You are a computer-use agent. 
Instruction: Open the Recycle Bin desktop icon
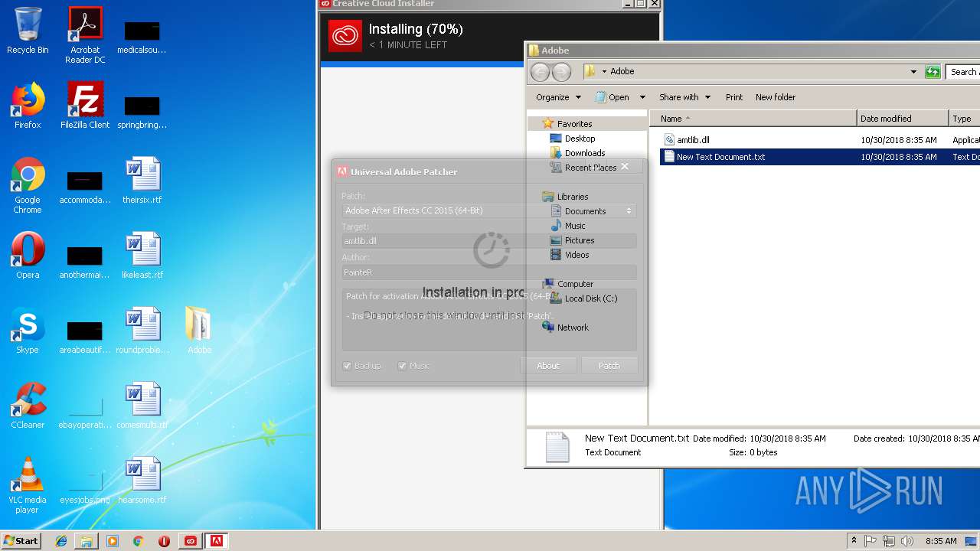tap(28, 31)
